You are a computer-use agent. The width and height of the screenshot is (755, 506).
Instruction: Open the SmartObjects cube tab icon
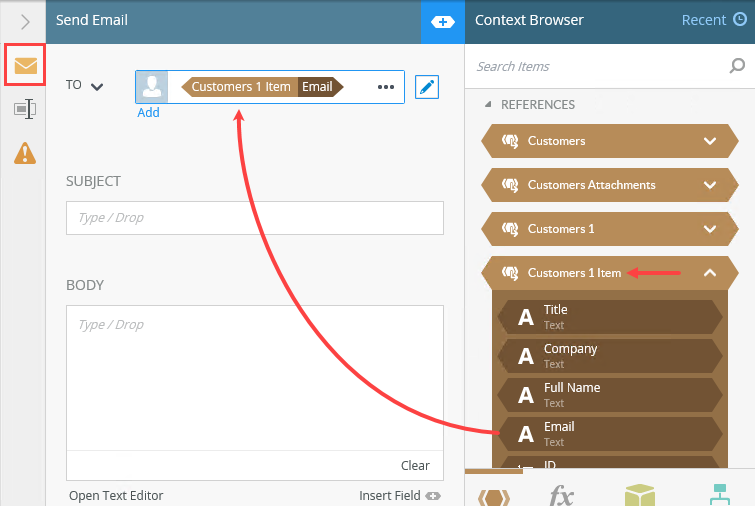pyautogui.click(x=639, y=495)
